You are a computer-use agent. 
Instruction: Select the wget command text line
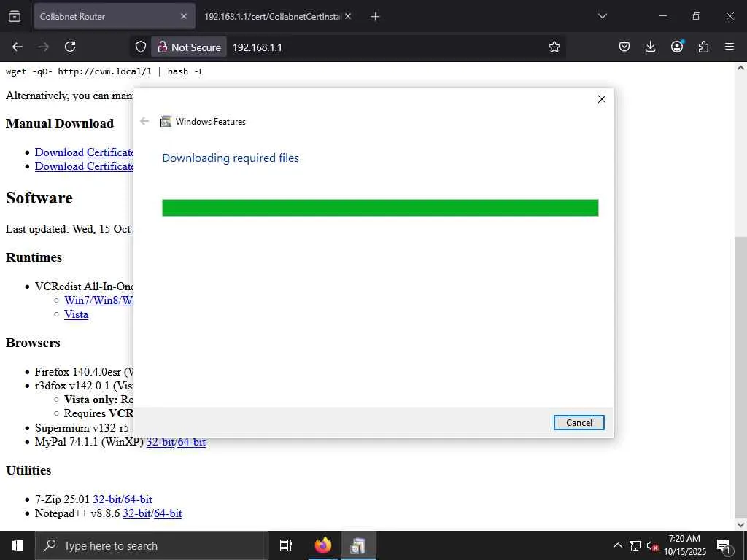pyautogui.click(x=105, y=71)
